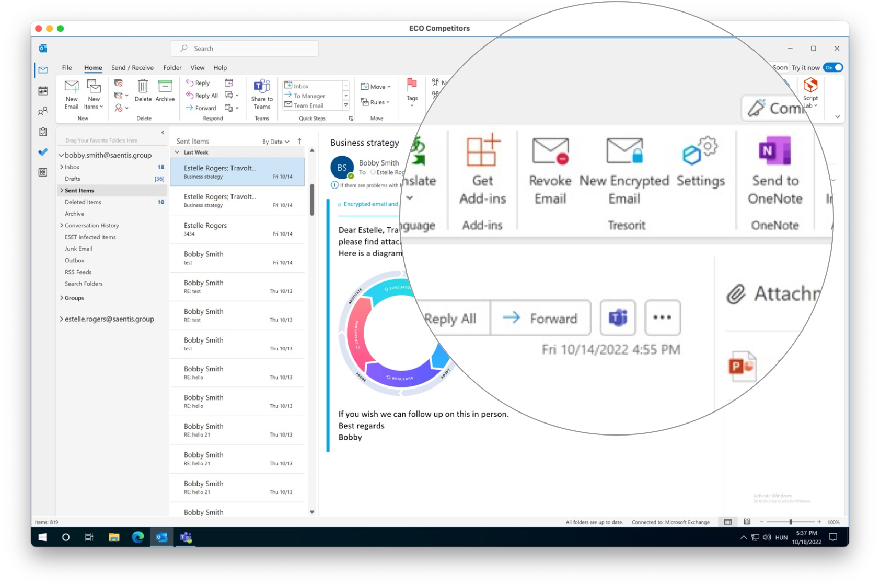Open more actions ellipsis button
Viewport: 880px width, 588px height.
[662, 317]
